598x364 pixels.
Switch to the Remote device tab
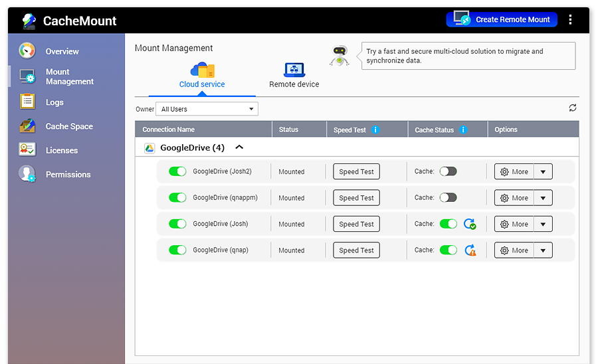294,76
